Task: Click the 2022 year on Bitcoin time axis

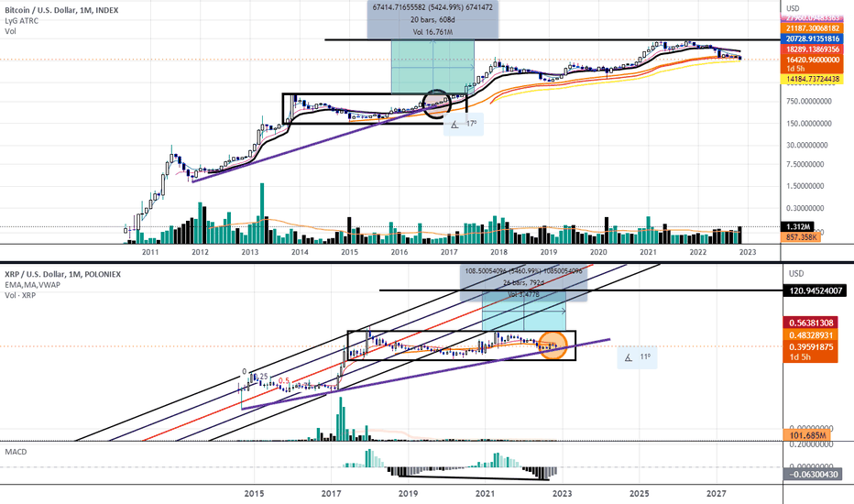Action: (698, 252)
